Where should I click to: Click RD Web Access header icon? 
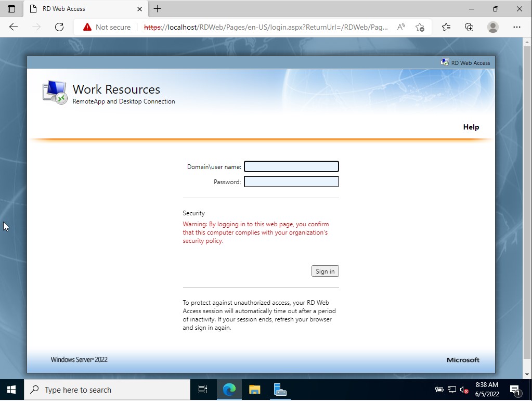pyautogui.click(x=445, y=62)
